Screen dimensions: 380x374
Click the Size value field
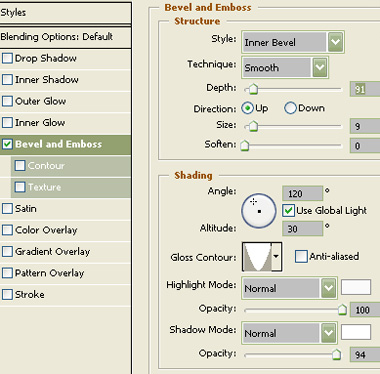coord(365,126)
